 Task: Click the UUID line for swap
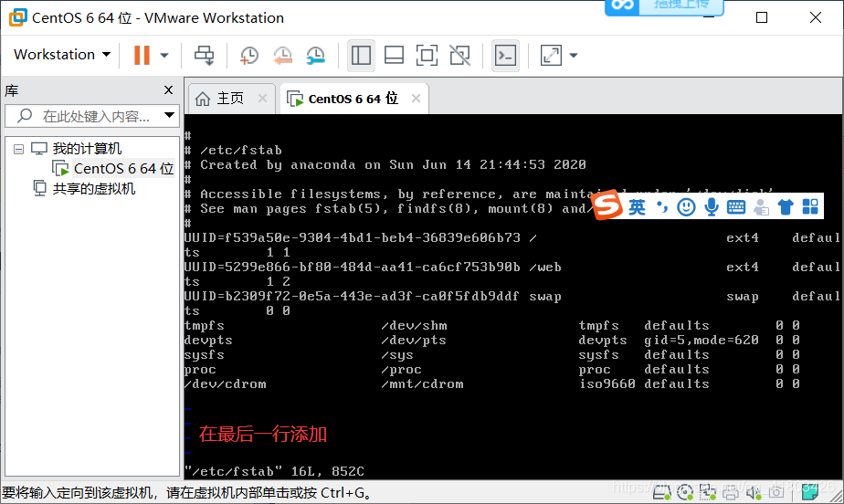(x=512, y=297)
